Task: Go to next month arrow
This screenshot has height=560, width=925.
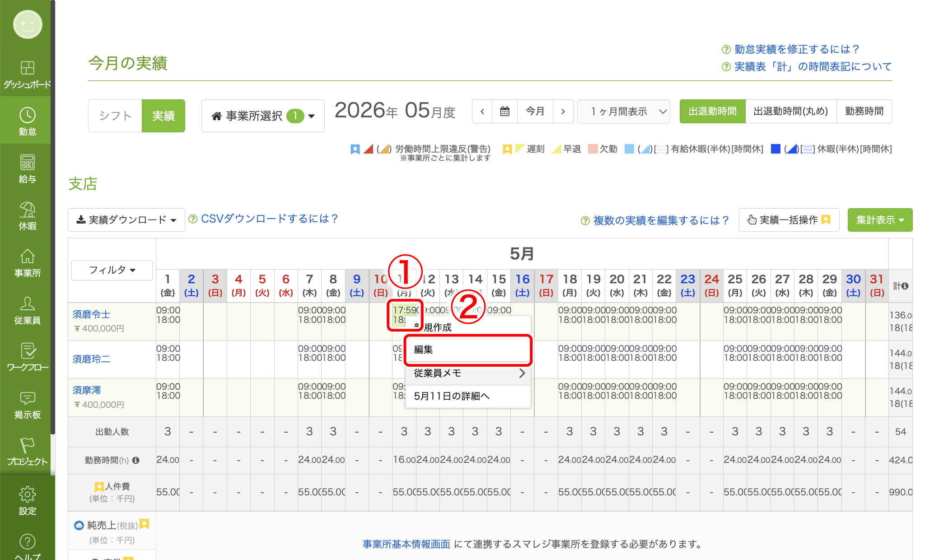Action: click(563, 111)
